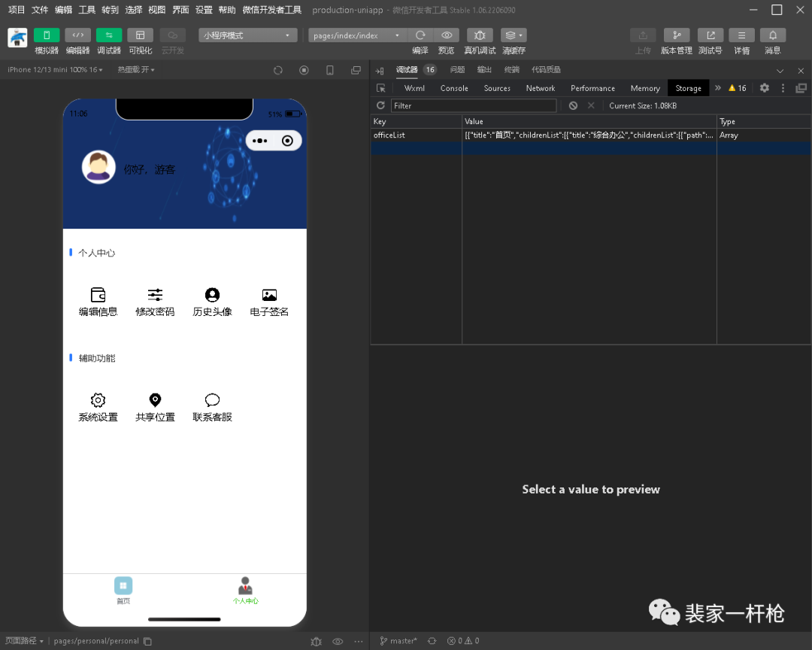Click the storage Filter input field

coord(474,106)
